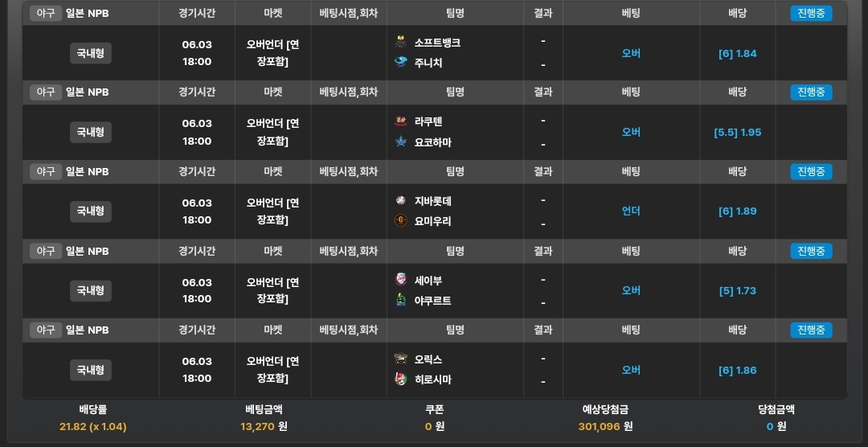
Task: Click the 예상당첨금 301,096 원 amount
Action: coord(606,427)
